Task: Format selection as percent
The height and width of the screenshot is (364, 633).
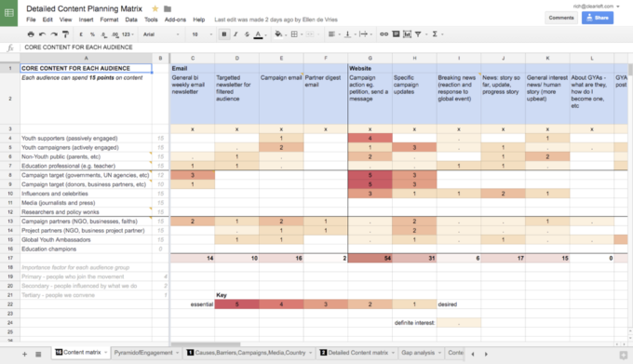Action: coord(92,34)
